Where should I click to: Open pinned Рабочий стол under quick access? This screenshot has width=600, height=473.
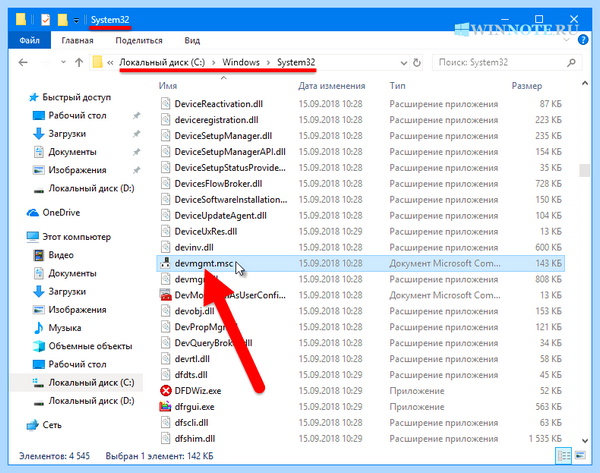[x=77, y=116]
